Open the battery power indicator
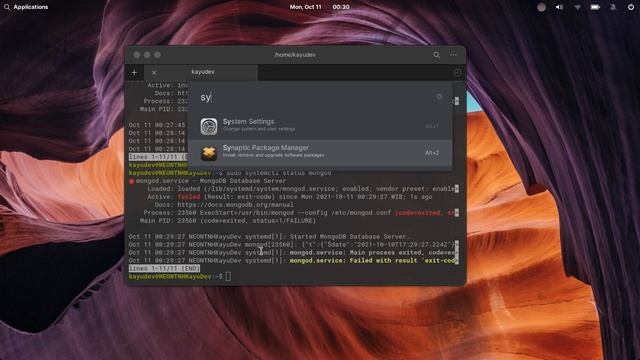The width and height of the screenshot is (640, 360). click(595, 7)
